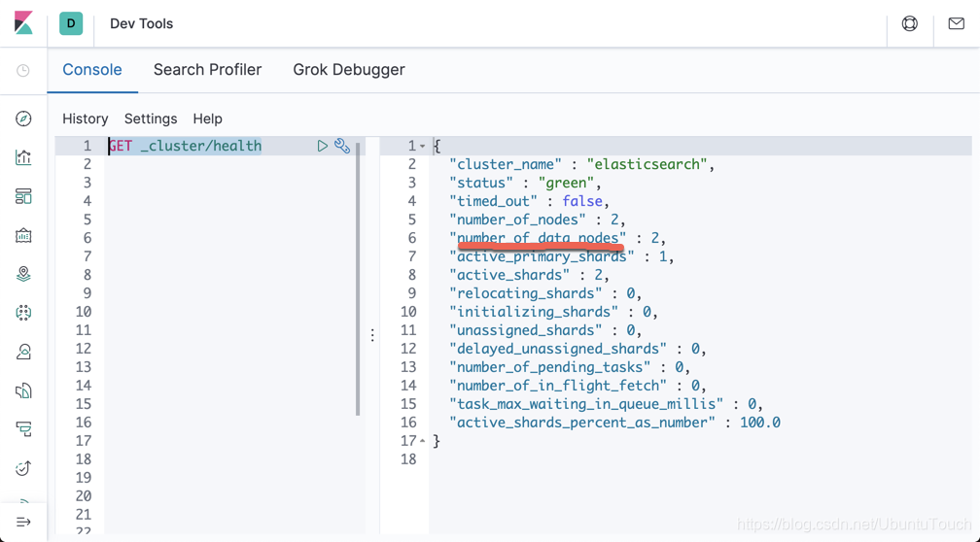Open Discover from the sidebar

coord(23,119)
